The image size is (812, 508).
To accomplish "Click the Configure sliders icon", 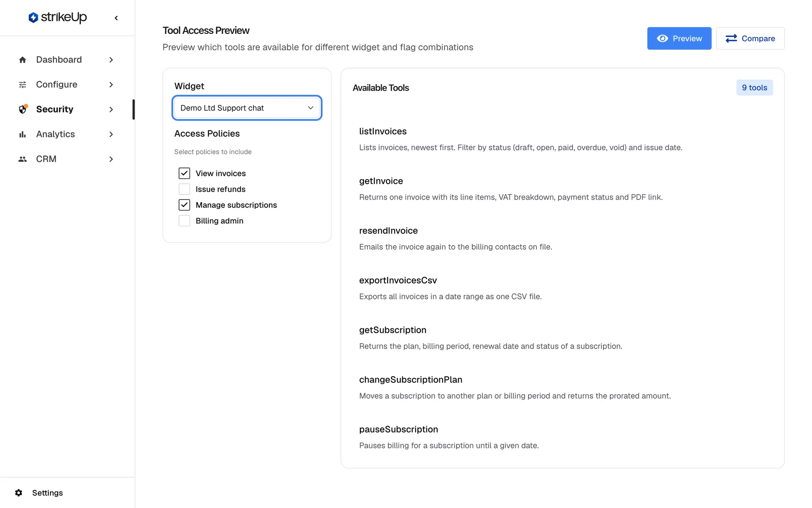I will (23, 84).
